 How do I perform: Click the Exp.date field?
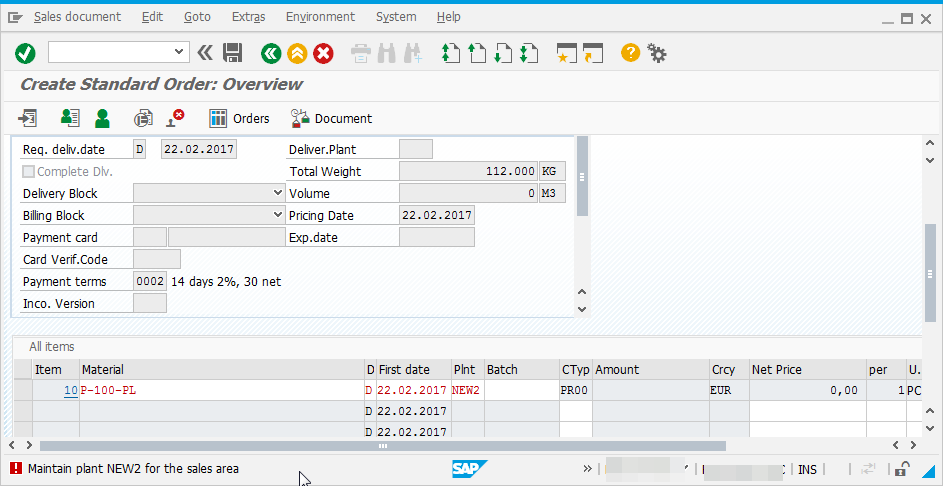click(437, 237)
